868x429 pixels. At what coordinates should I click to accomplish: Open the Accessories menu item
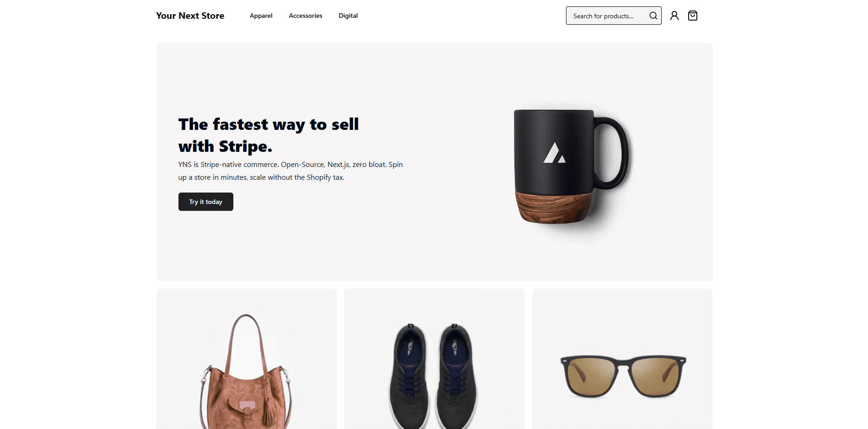305,16
